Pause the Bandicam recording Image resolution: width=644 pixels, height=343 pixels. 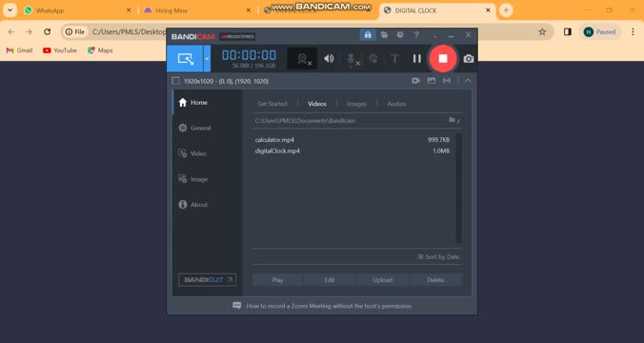(x=417, y=59)
